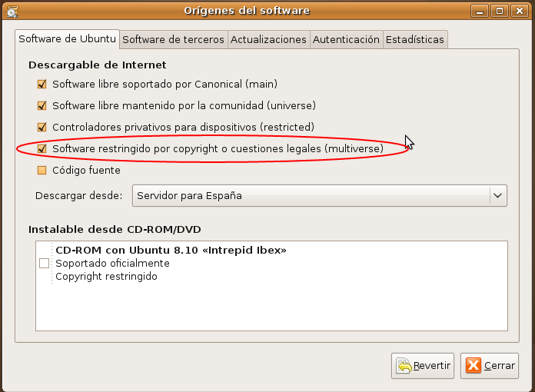Uncheck community-maintained (universe) software

pyautogui.click(x=42, y=105)
